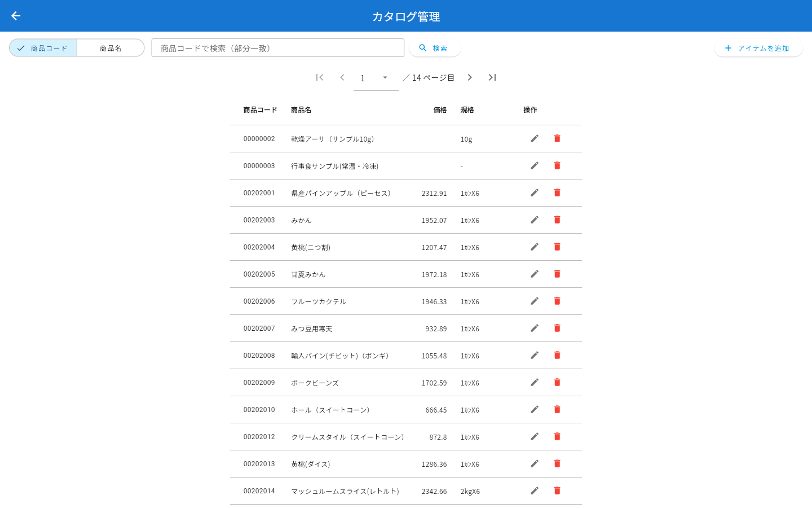Click product code 00202013
Image resolution: width=812 pixels, height=508 pixels.
tap(259, 464)
